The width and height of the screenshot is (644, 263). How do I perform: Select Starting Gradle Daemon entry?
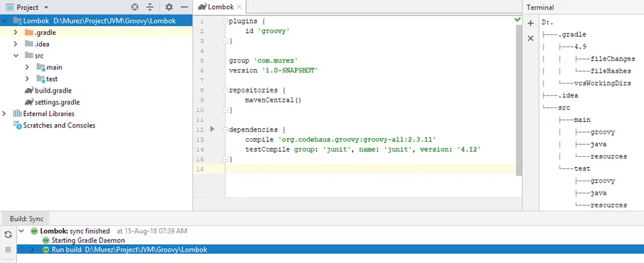(x=89, y=240)
